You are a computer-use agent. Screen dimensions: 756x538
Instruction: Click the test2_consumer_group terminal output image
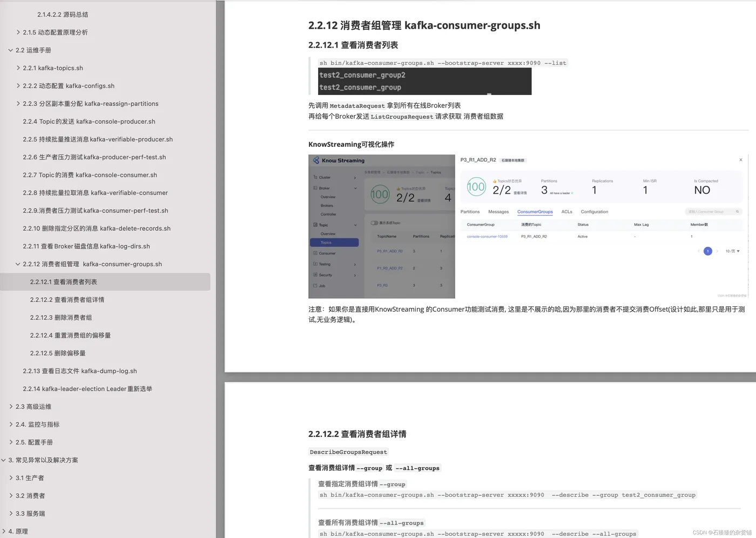coord(425,82)
